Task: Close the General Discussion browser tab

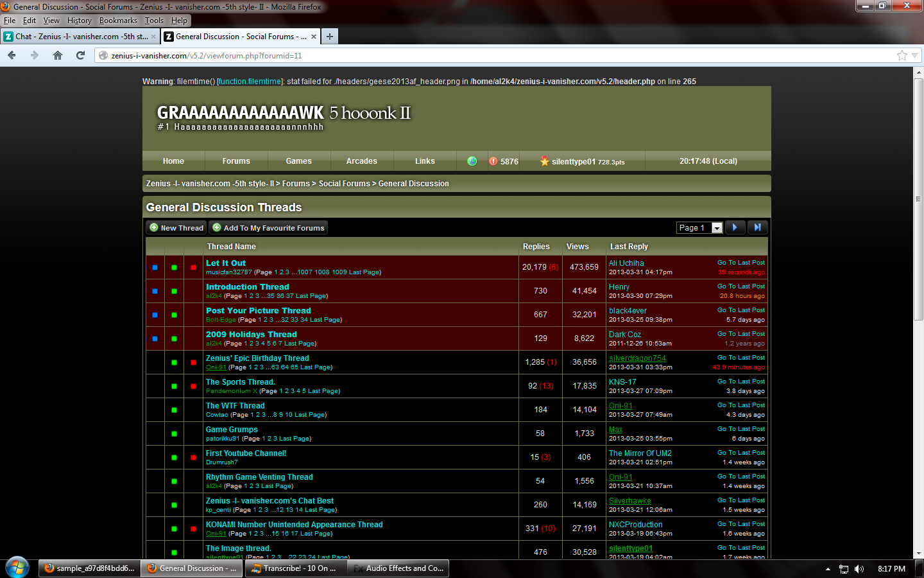Action: coord(314,37)
